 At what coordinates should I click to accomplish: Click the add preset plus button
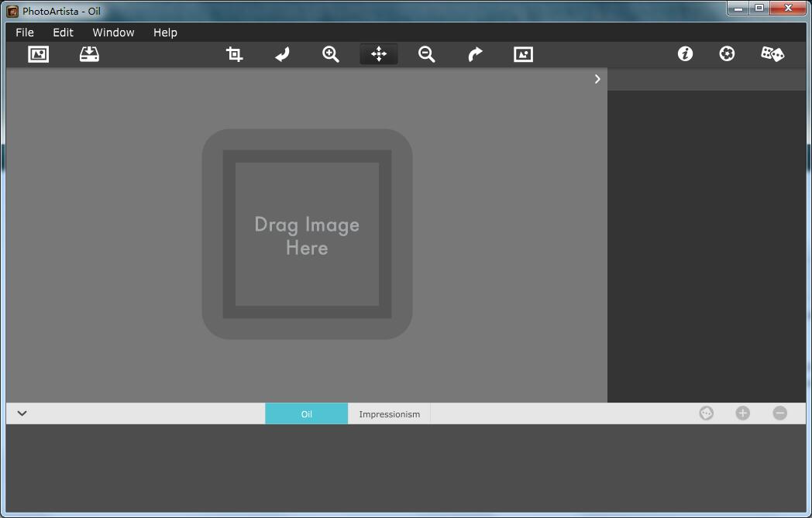(742, 413)
